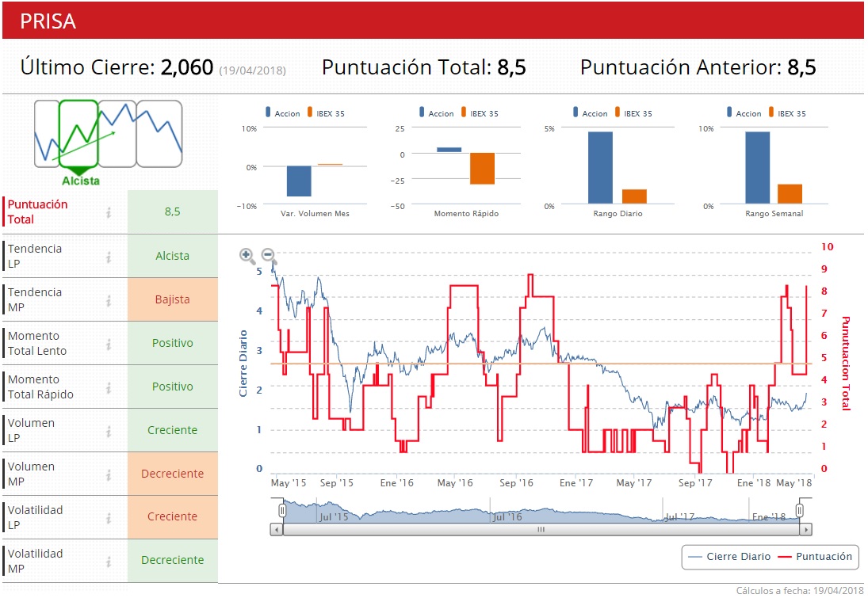Select the highlighted Alcista trend phase box
The image size is (868, 598).
coord(78,134)
